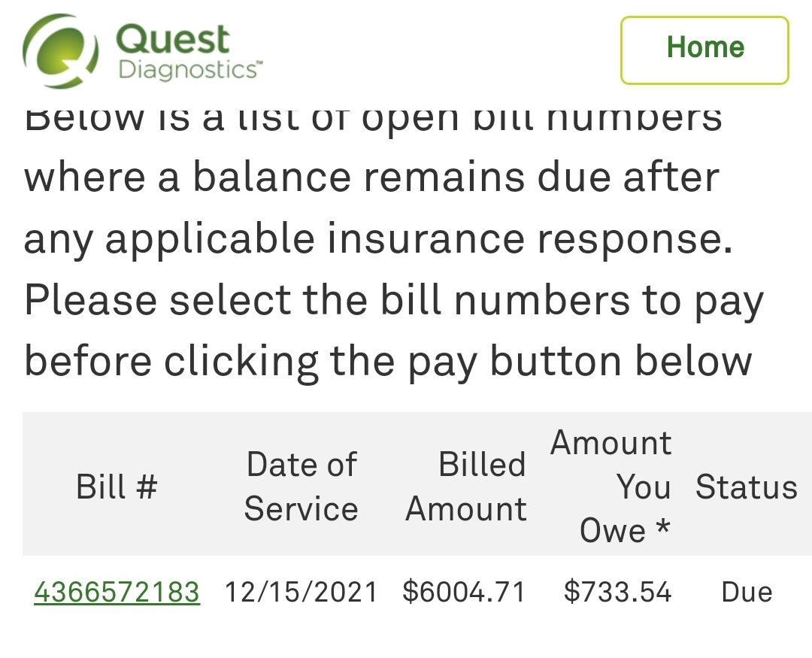Open the Date of Service column header

[x=301, y=486]
